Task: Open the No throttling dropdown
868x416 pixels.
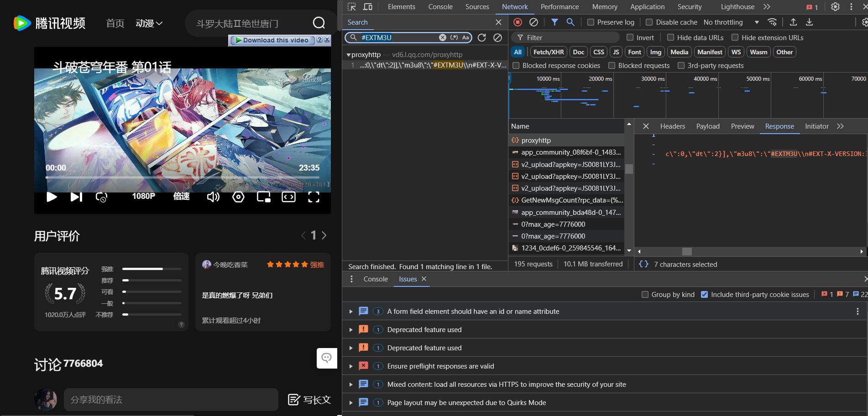Action: pyautogui.click(x=731, y=22)
